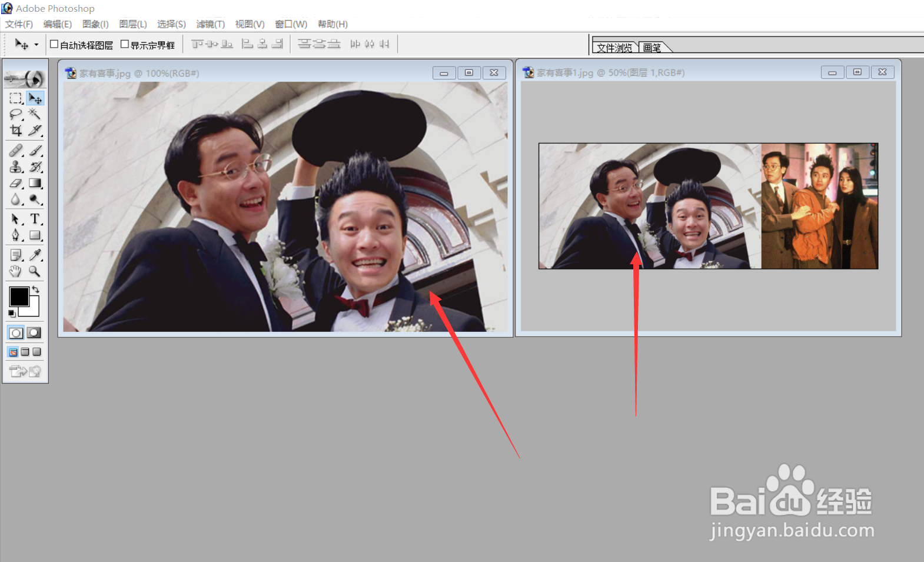Open the 窗口(W) menu
This screenshot has width=924, height=562.
point(291,24)
